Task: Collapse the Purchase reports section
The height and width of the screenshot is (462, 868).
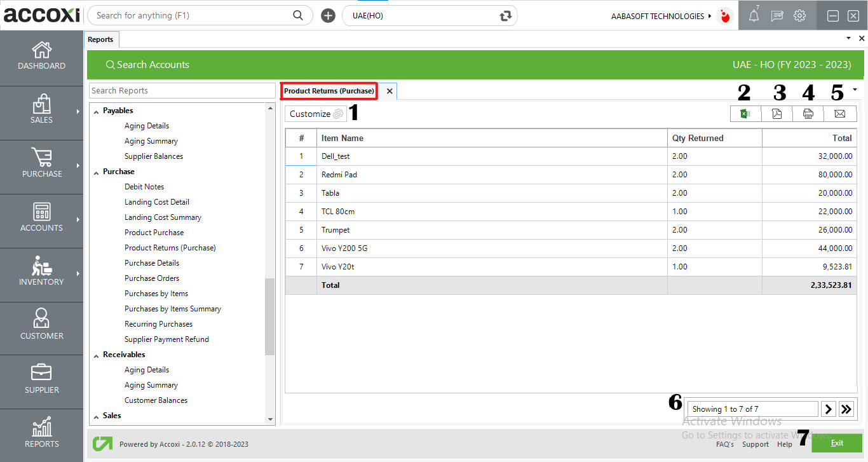Action: tap(98, 171)
